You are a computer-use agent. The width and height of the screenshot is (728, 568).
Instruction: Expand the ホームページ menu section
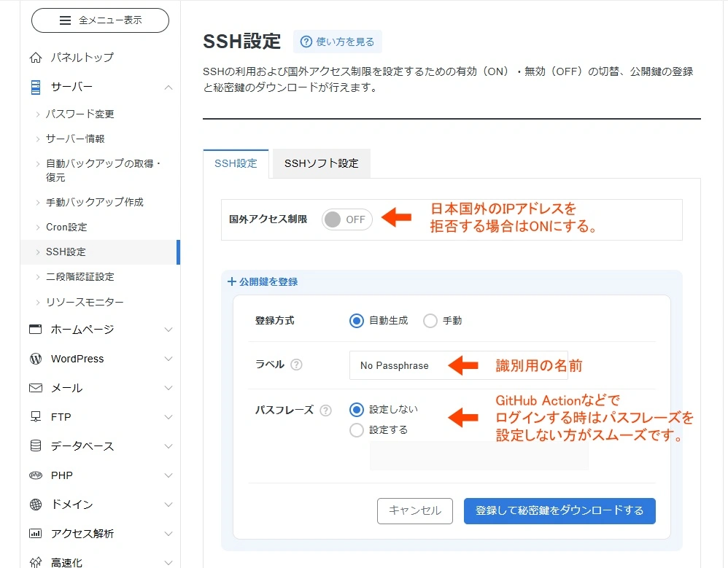click(x=169, y=330)
